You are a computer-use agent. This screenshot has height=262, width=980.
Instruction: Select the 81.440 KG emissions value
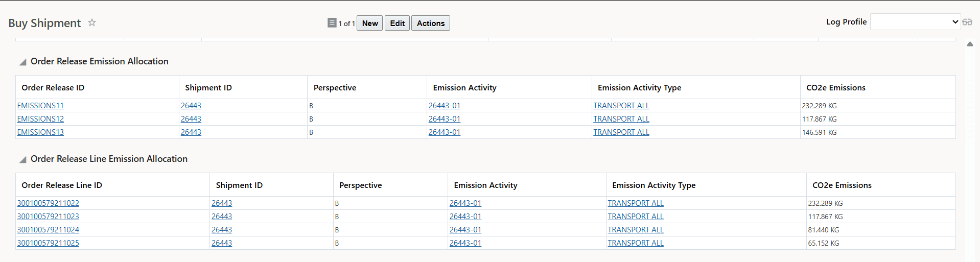coord(823,230)
